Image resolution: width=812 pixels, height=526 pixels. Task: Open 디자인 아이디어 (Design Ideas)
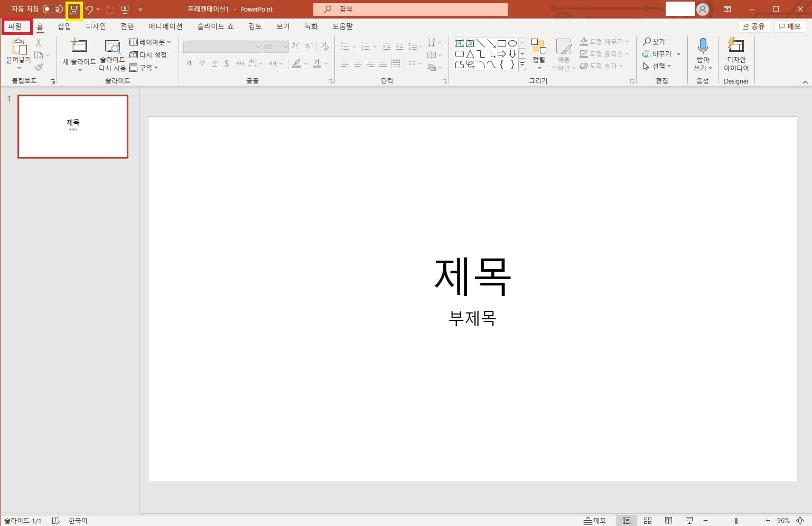pyautogui.click(x=735, y=54)
